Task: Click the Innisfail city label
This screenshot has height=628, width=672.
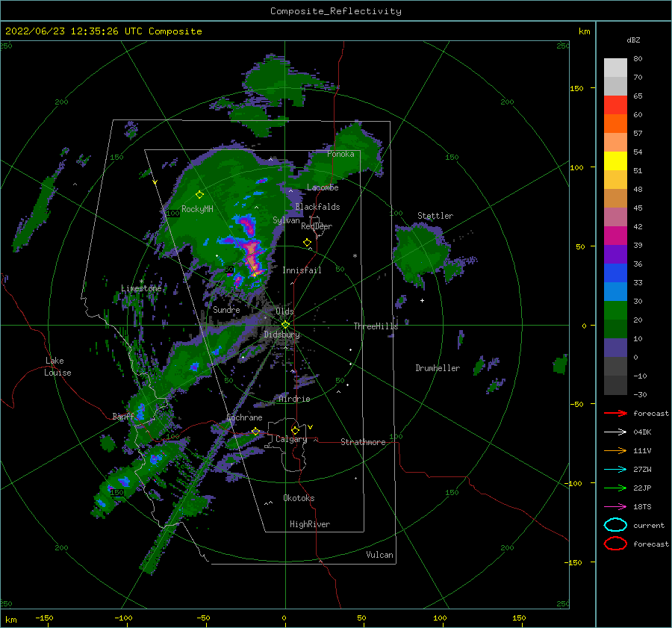Action: (x=302, y=270)
